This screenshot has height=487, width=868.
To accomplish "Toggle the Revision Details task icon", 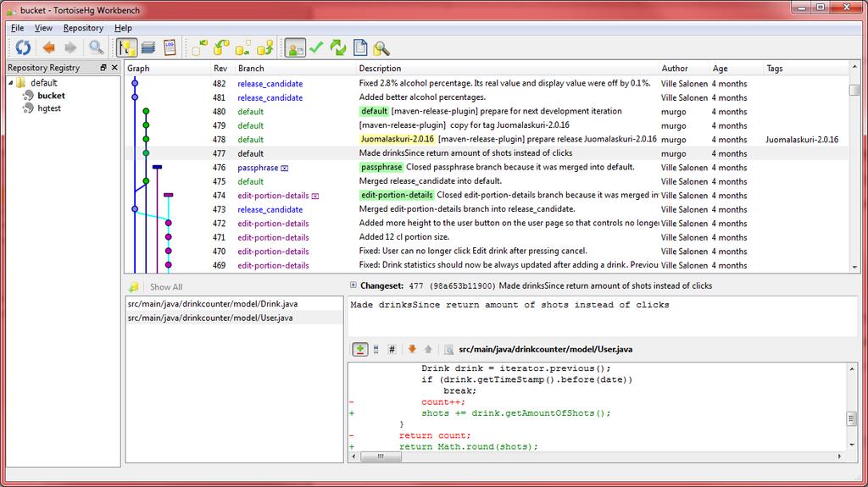I will (x=295, y=48).
